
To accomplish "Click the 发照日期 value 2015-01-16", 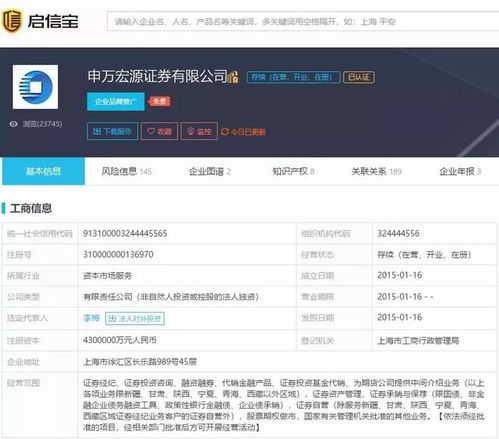I will (399, 317).
